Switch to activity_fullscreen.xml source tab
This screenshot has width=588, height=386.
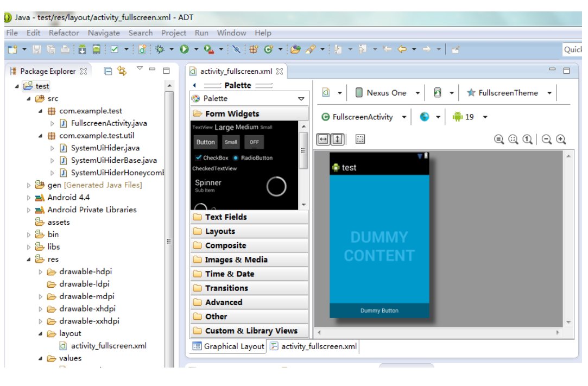click(313, 346)
